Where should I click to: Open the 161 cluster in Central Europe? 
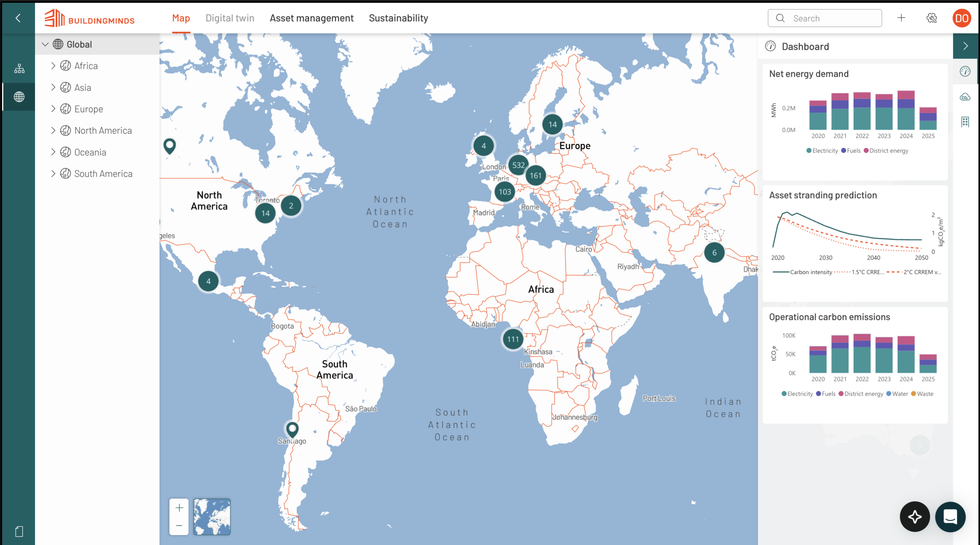[535, 175]
